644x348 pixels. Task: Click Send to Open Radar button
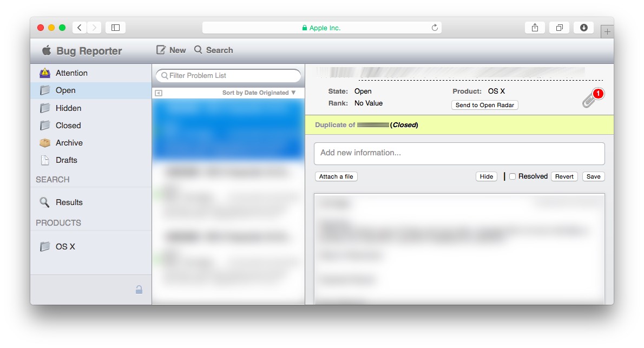(485, 105)
